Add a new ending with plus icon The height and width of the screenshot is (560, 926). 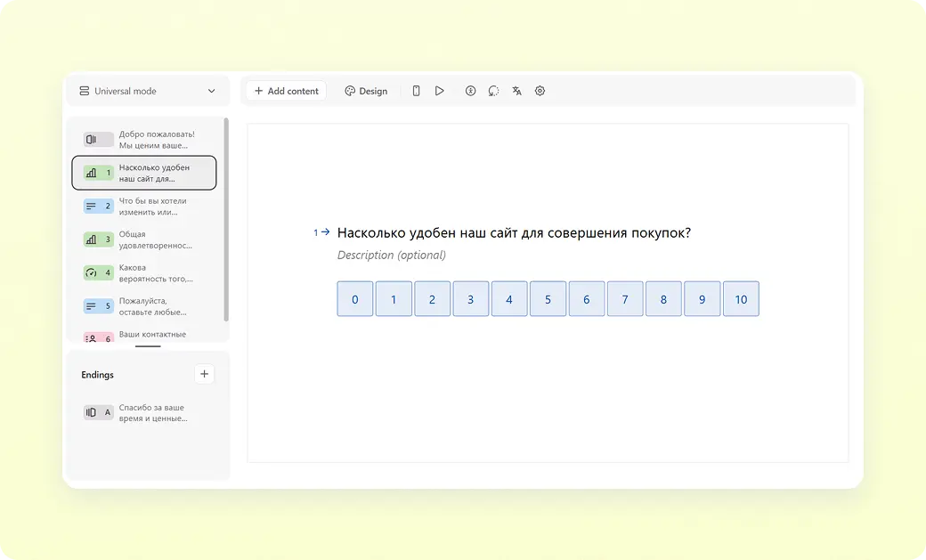(x=204, y=374)
